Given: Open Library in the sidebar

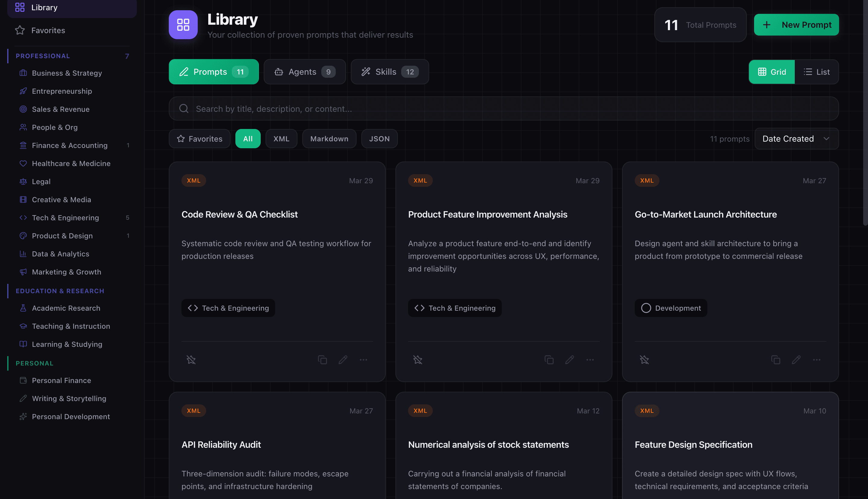Looking at the screenshot, I should click(72, 7).
